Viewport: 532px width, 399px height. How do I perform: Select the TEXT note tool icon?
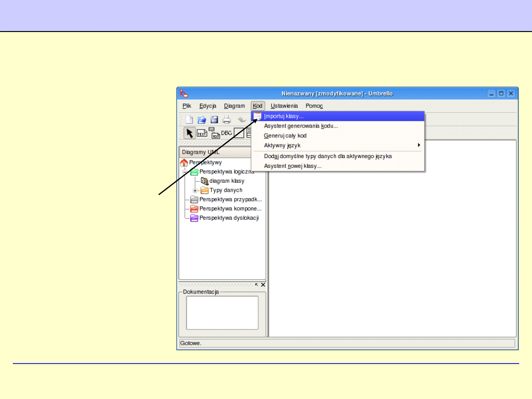click(x=202, y=133)
